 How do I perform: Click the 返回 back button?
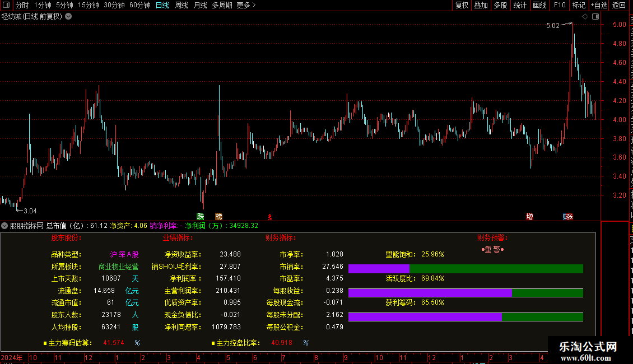coord(619,5)
